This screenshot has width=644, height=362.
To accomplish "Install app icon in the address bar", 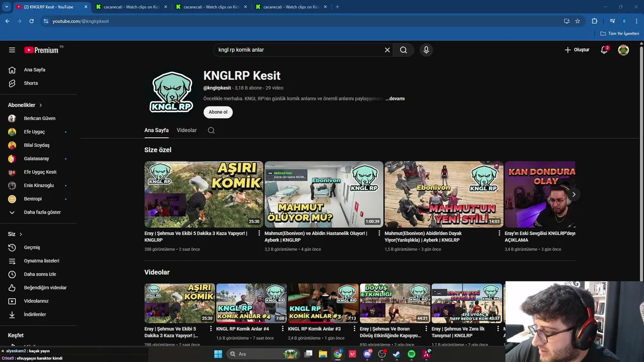I will 567,21.
